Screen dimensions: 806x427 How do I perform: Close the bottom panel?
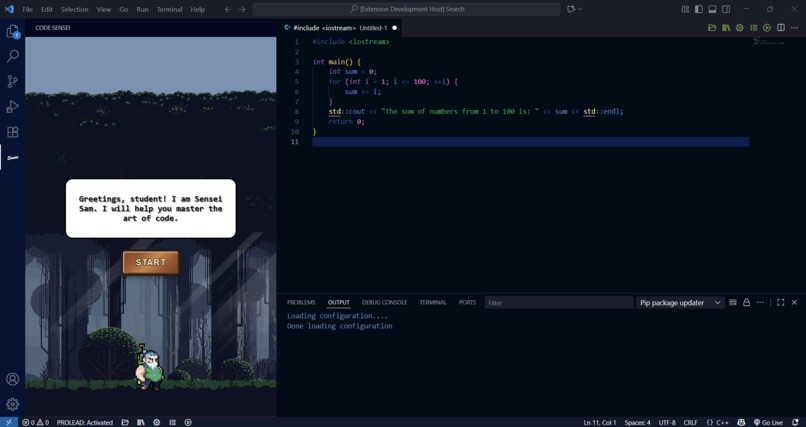(794, 303)
